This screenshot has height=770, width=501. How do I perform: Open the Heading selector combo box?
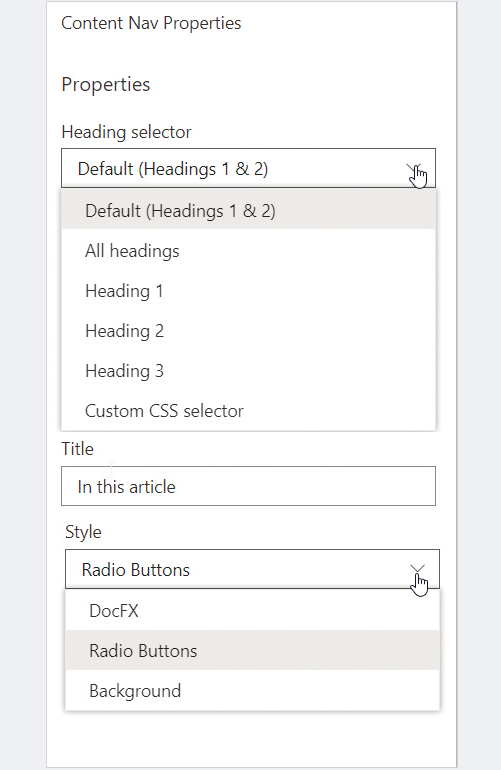click(248, 168)
